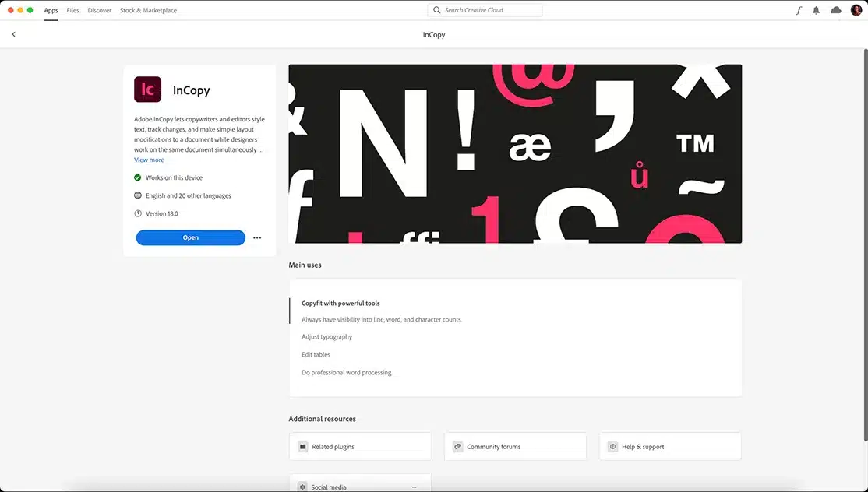Open the user profile avatar
The width and height of the screenshot is (868, 492).
(856, 10)
